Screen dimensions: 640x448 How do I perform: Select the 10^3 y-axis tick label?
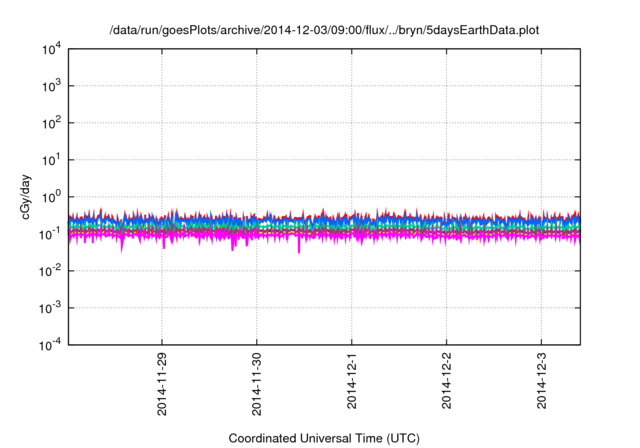[x=50, y=85]
